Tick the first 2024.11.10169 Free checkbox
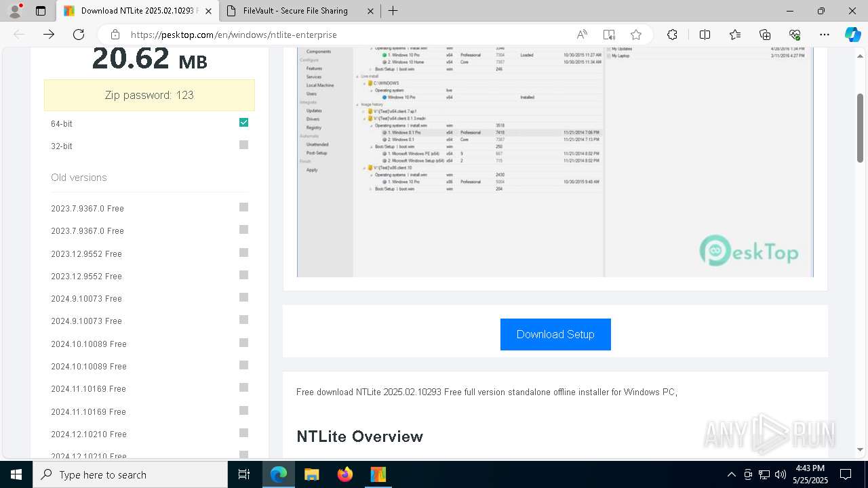Viewport: 868px width, 488px height. [x=244, y=388]
